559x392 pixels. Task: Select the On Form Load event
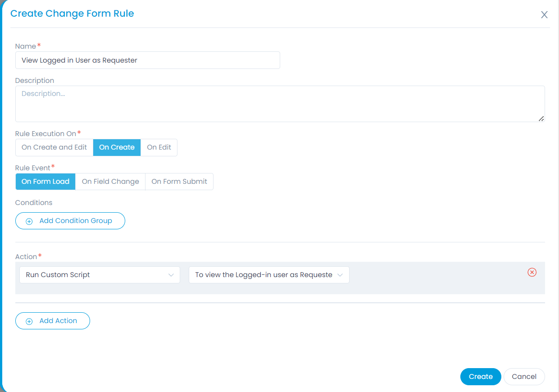[x=45, y=182]
